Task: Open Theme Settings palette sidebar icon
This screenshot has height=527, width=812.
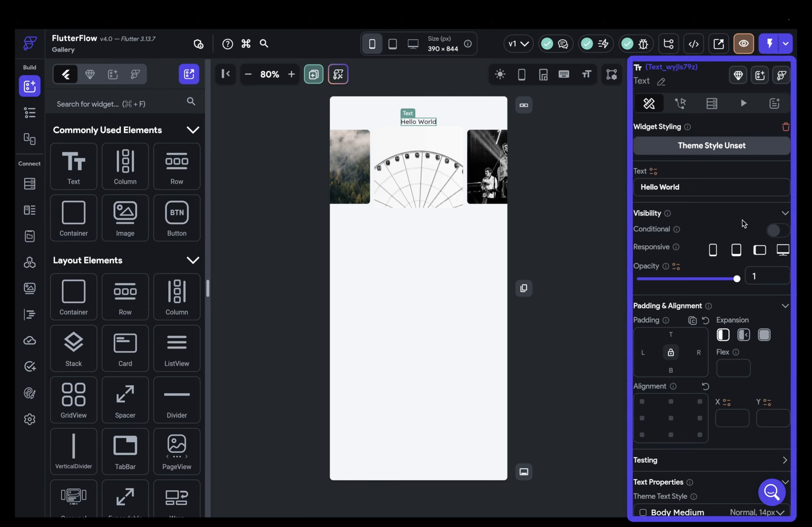Action: 30,393
